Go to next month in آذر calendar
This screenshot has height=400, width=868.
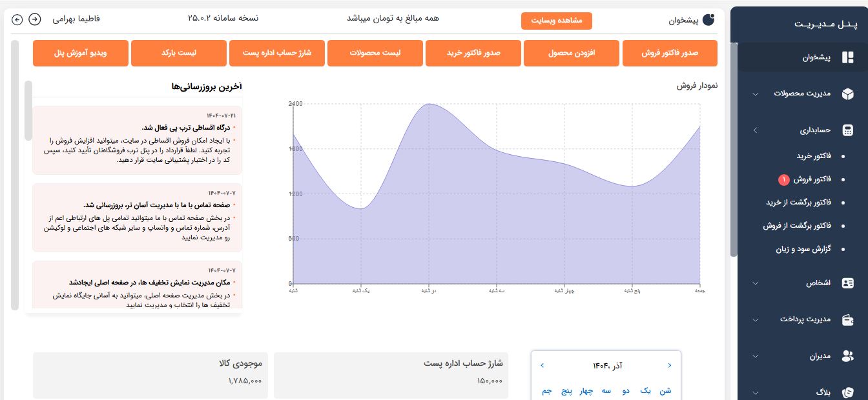[542, 366]
